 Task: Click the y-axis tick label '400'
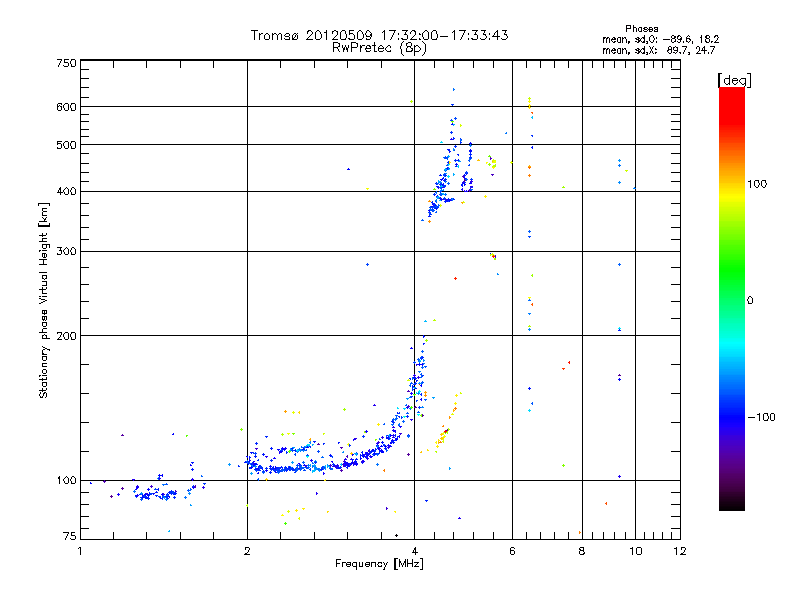click(x=67, y=192)
